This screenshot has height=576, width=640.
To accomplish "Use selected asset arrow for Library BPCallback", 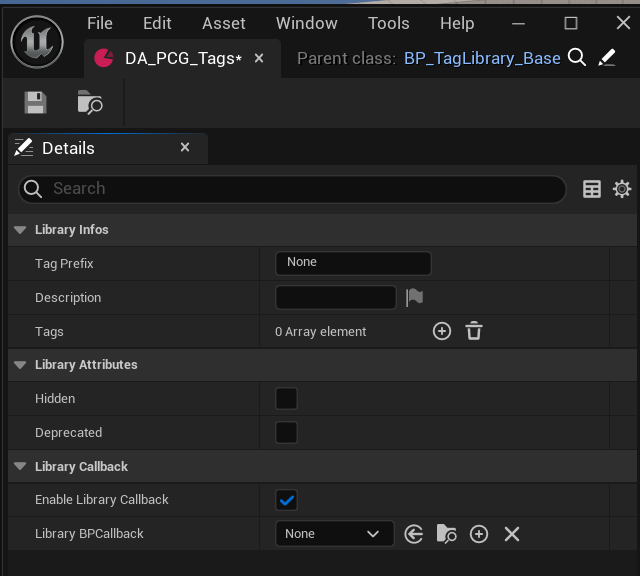I will click(414, 534).
